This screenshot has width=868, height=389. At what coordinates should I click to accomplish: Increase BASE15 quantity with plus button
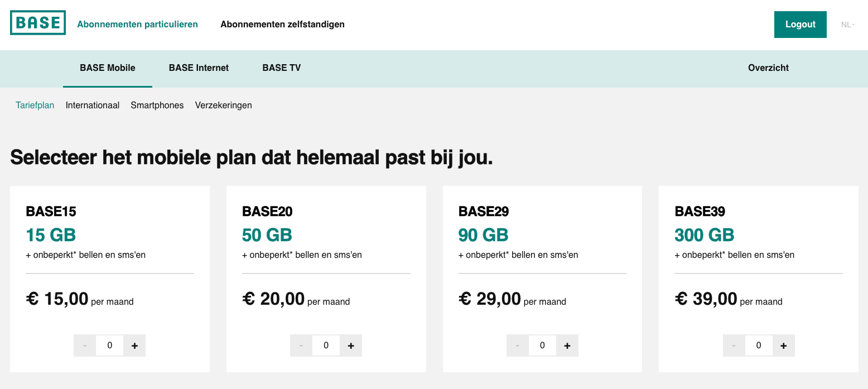point(134,345)
